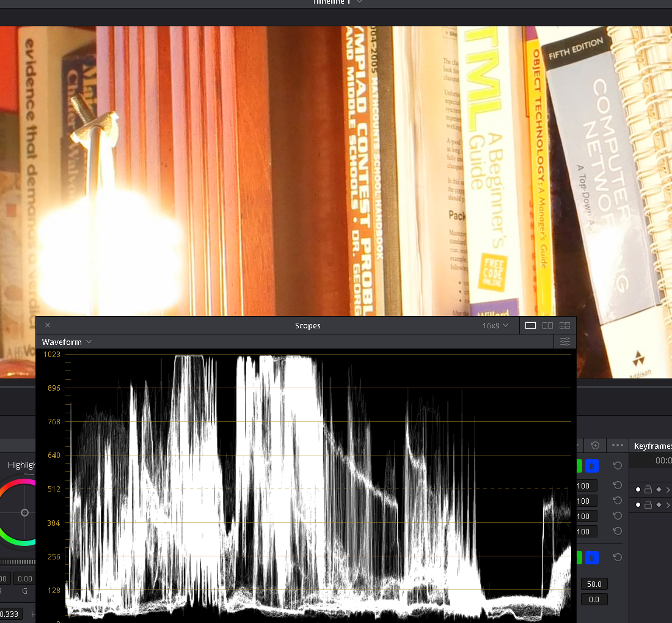Click the 50.0 value field
This screenshot has height=623, width=672.
[594, 584]
